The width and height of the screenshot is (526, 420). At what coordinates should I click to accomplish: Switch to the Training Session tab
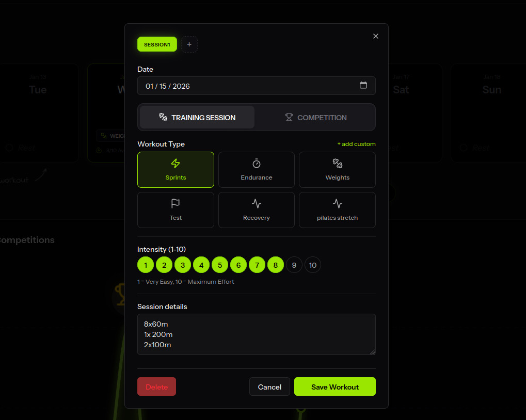[197, 118]
